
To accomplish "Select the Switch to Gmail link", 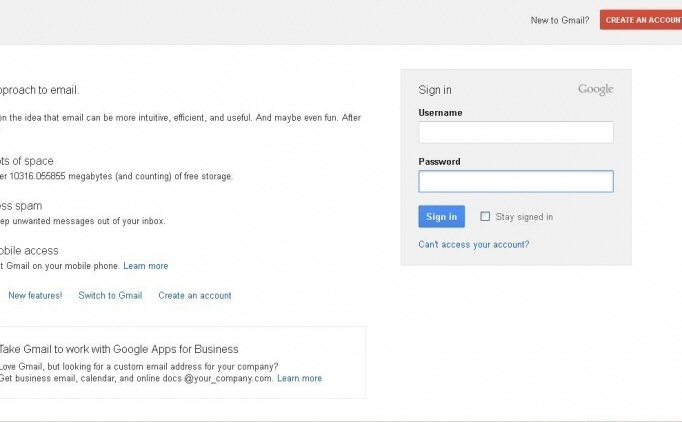I will (x=110, y=295).
